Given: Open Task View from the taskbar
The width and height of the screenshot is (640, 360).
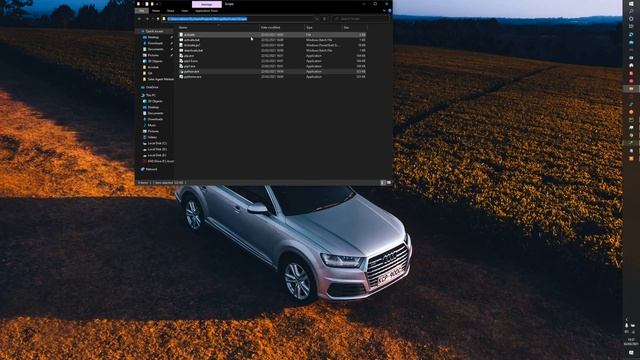Looking at the screenshot, I should pyautogui.click(x=631, y=27).
